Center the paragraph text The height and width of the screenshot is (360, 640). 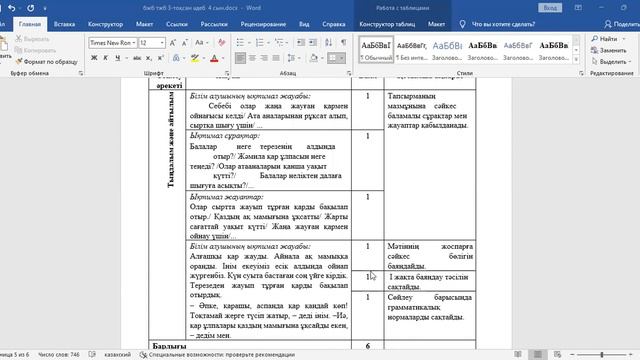252,58
